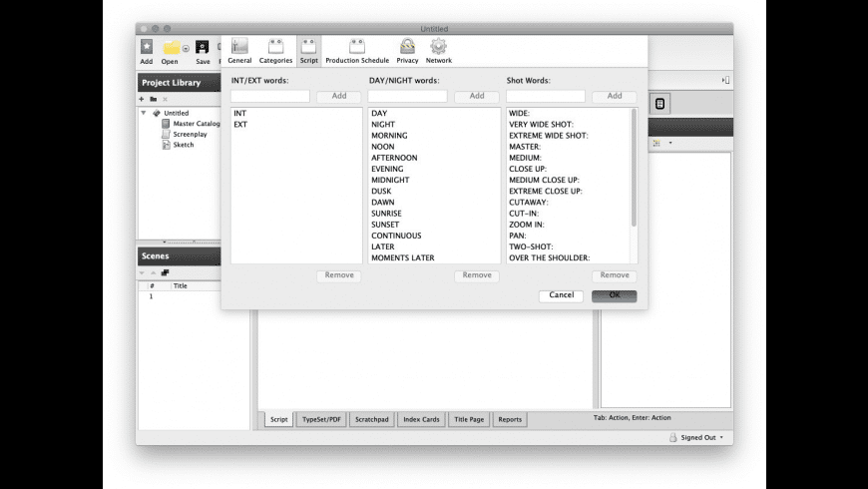Click Add button for DAY/NIGHT words

click(x=477, y=97)
